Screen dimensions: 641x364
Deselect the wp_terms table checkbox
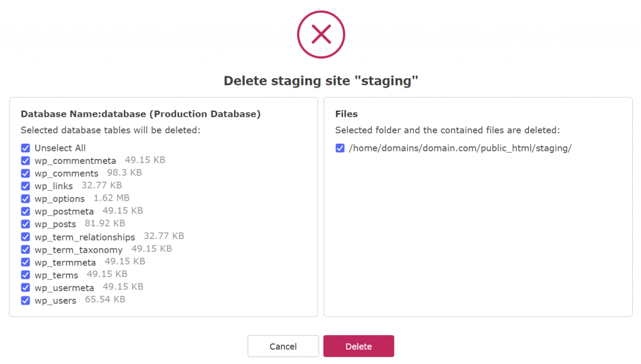25,275
